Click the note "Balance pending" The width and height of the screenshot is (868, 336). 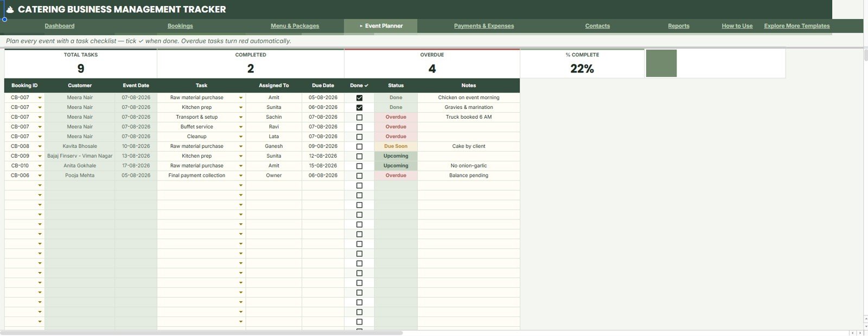[469, 176]
